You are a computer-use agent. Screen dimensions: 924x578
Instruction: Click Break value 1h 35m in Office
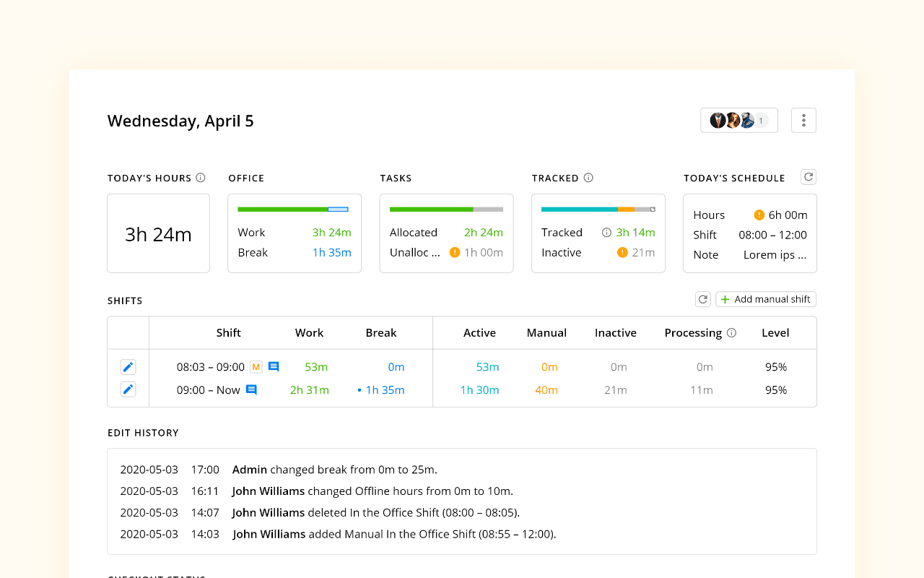(x=331, y=252)
